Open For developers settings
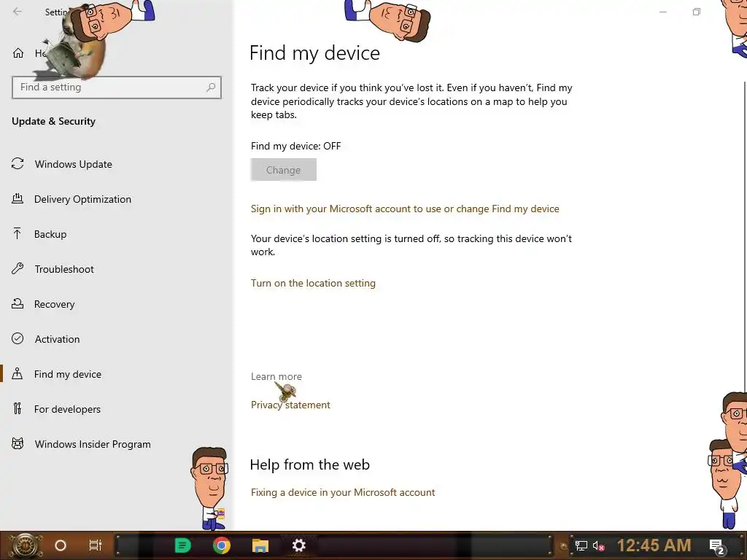The image size is (747, 560). [67, 409]
